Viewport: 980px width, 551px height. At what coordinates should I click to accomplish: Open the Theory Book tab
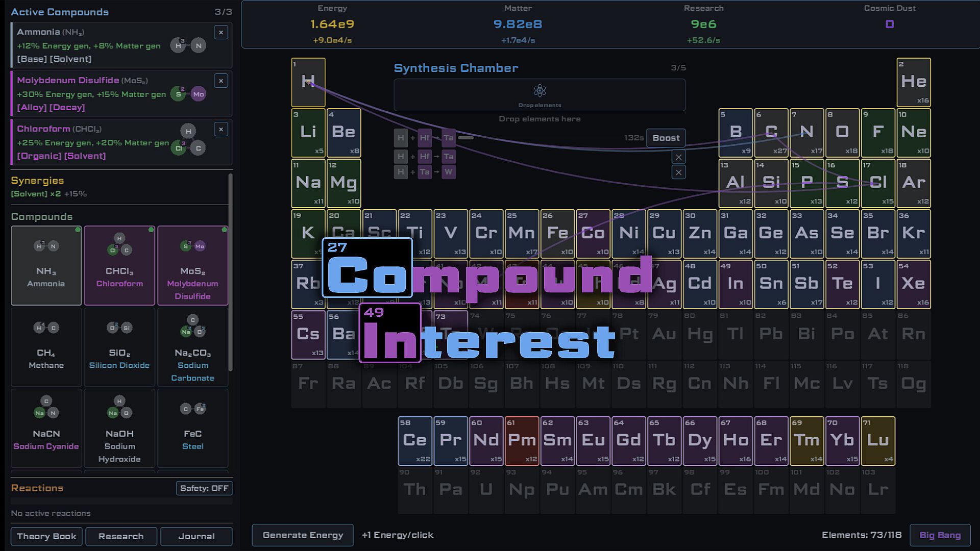point(46,536)
